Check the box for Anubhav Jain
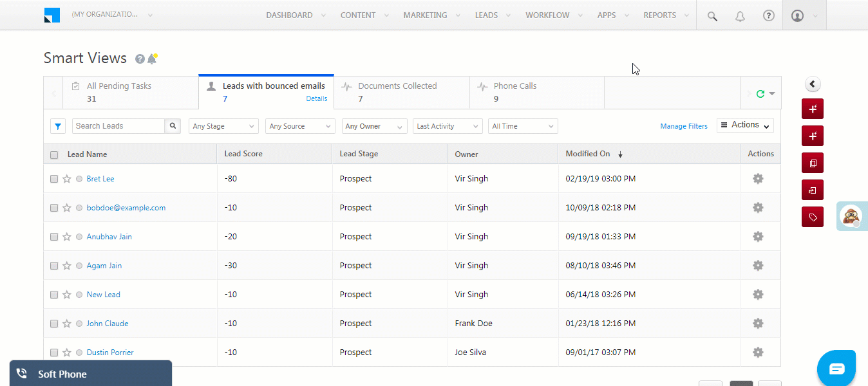Image resolution: width=868 pixels, height=386 pixels. (54, 237)
